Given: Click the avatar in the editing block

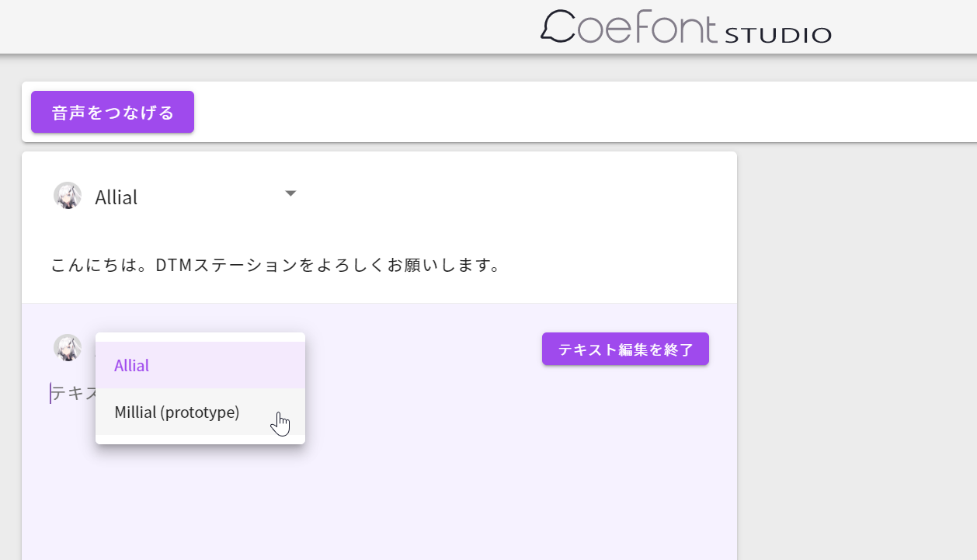Looking at the screenshot, I should tap(68, 348).
